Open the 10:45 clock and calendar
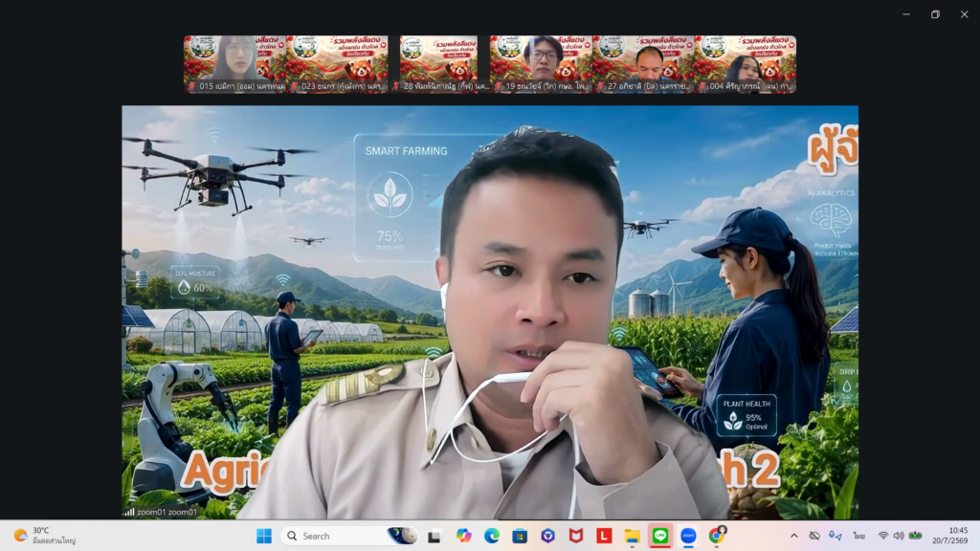Viewport: 980px width, 551px height. [950, 536]
